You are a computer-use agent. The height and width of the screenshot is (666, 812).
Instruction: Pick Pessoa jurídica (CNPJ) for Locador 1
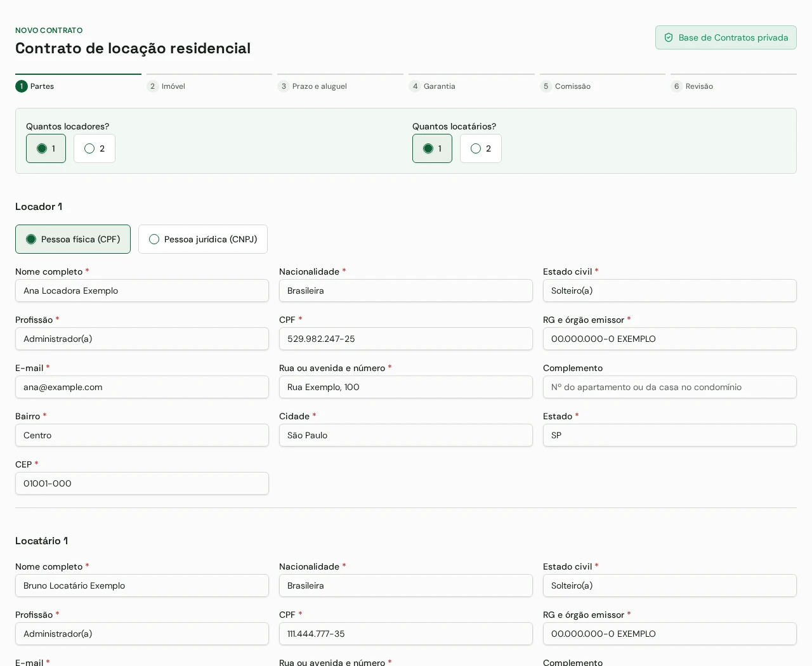[203, 239]
